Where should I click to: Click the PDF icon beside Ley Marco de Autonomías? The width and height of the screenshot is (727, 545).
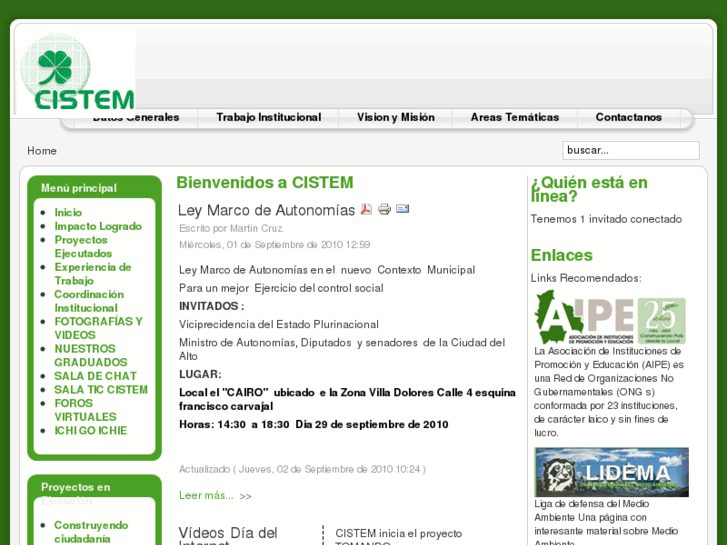tap(366, 209)
